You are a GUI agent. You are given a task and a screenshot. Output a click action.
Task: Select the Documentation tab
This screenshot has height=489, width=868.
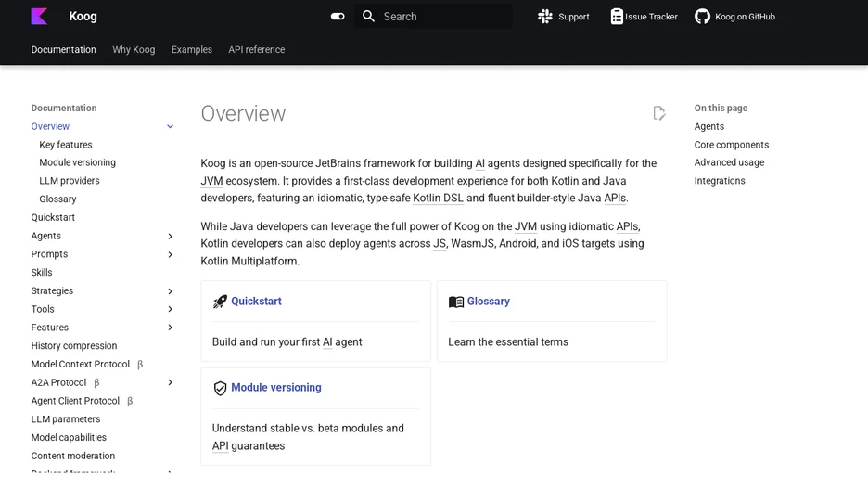pos(64,49)
